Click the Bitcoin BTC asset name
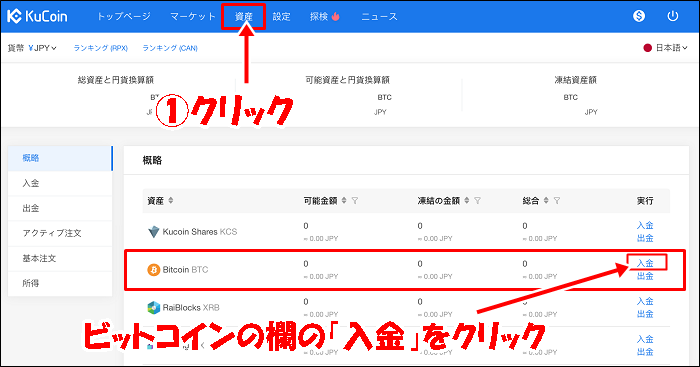This screenshot has height=367, width=700. (x=185, y=270)
